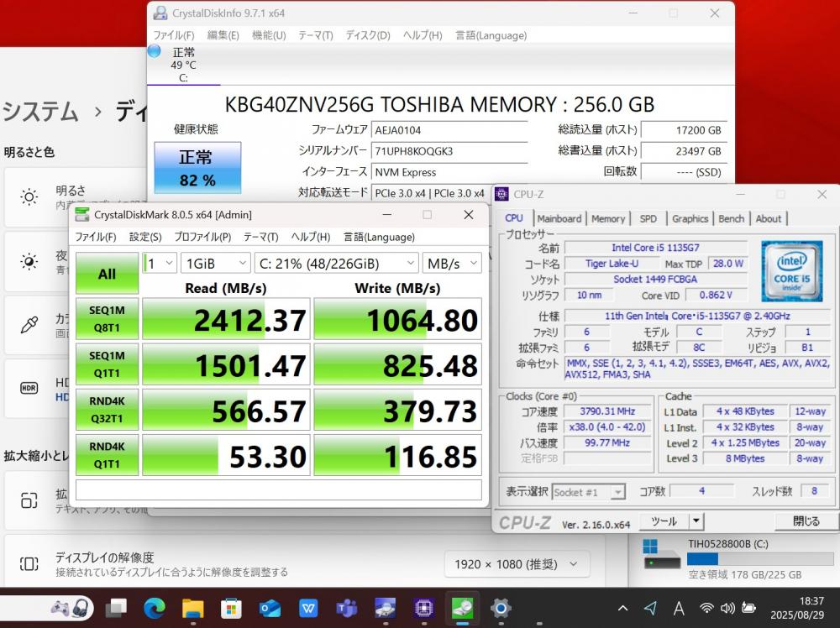Open 言語(Language) menu in CrystalDiskMark
This screenshot has height=628, width=840.
coord(379,237)
